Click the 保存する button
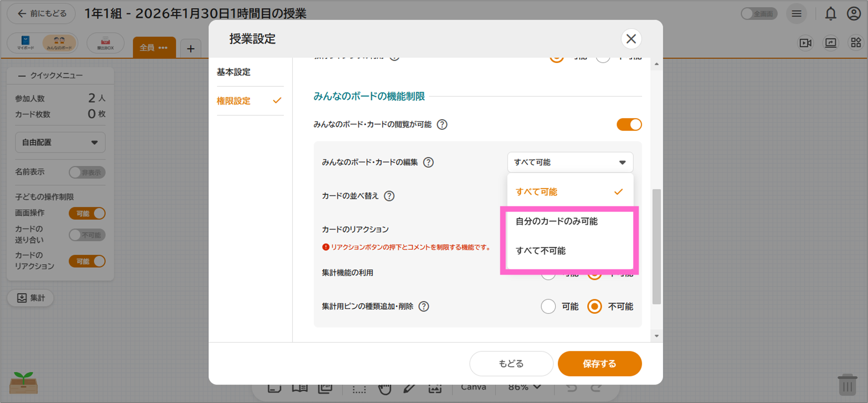868x403 pixels. point(599,364)
